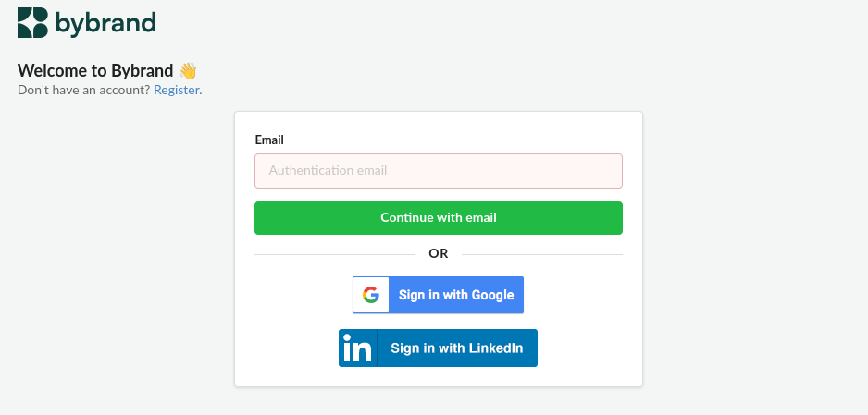Click the Continue with email button

click(439, 218)
